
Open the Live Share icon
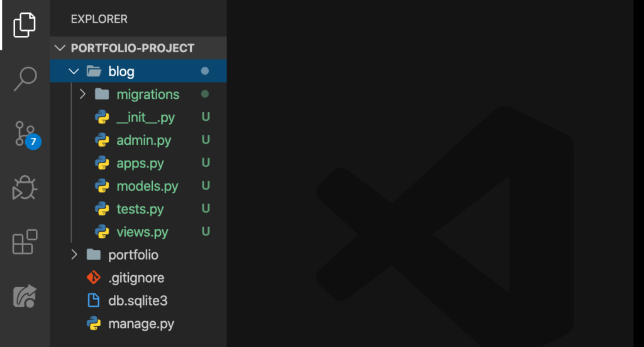point(25,296)
